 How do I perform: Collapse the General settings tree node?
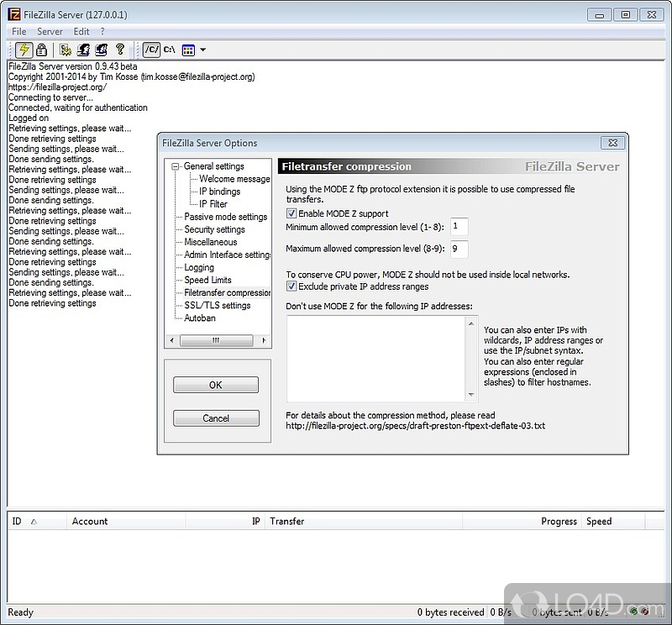[176, 166]
